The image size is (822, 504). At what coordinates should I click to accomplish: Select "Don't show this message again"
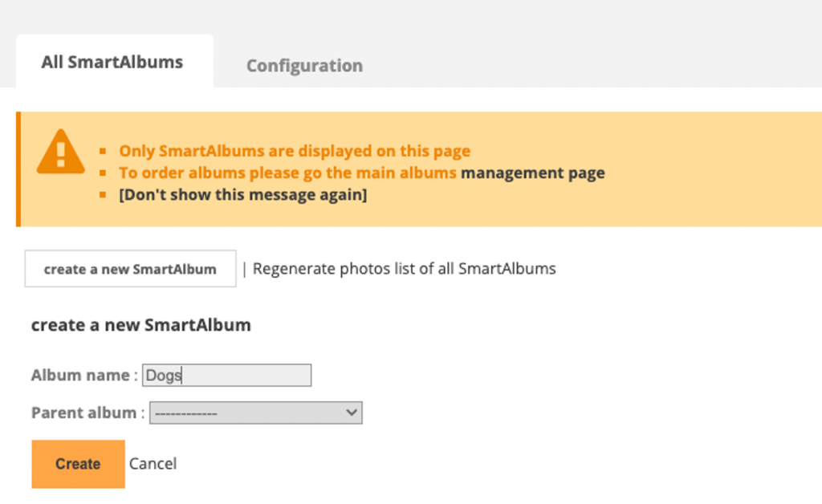pyautogui.click(x=242, y=195)
